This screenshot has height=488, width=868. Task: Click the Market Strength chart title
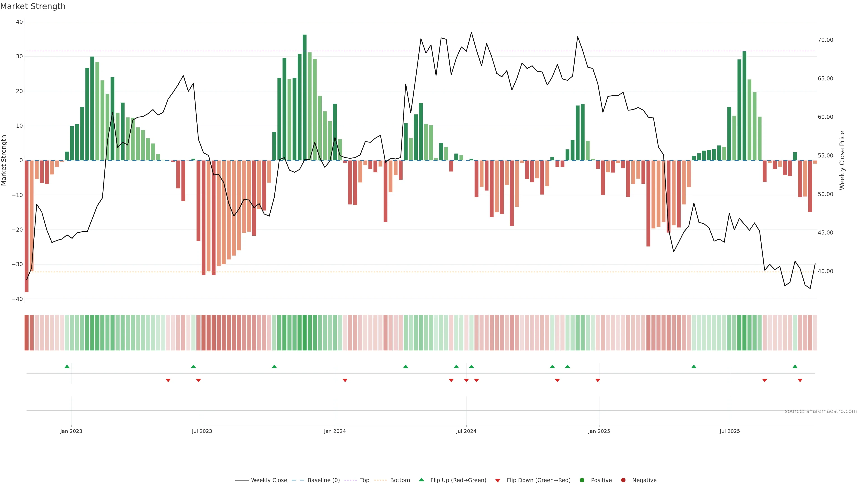point(33,6)
